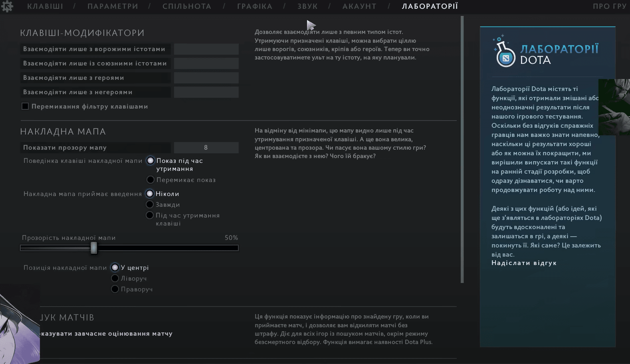Click the match pre-evaluation option label
This screenshot has height=364, width=630.
coord(106,334)
